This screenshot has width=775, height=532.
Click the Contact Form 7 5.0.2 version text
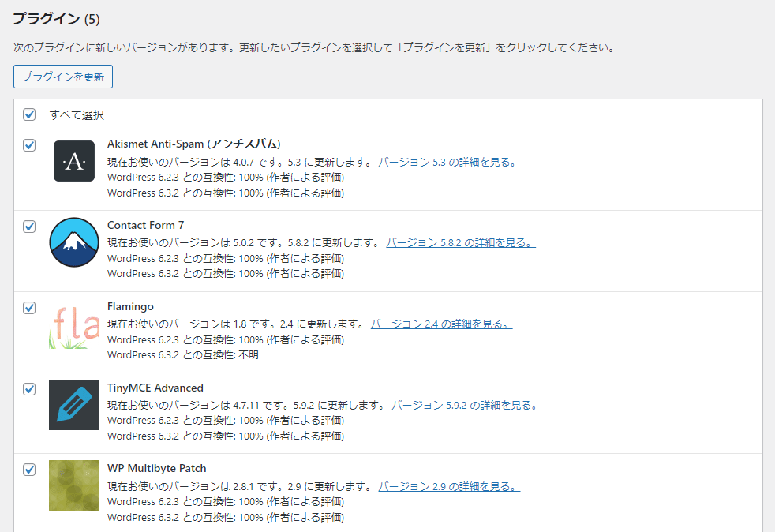tap(244, 243)
